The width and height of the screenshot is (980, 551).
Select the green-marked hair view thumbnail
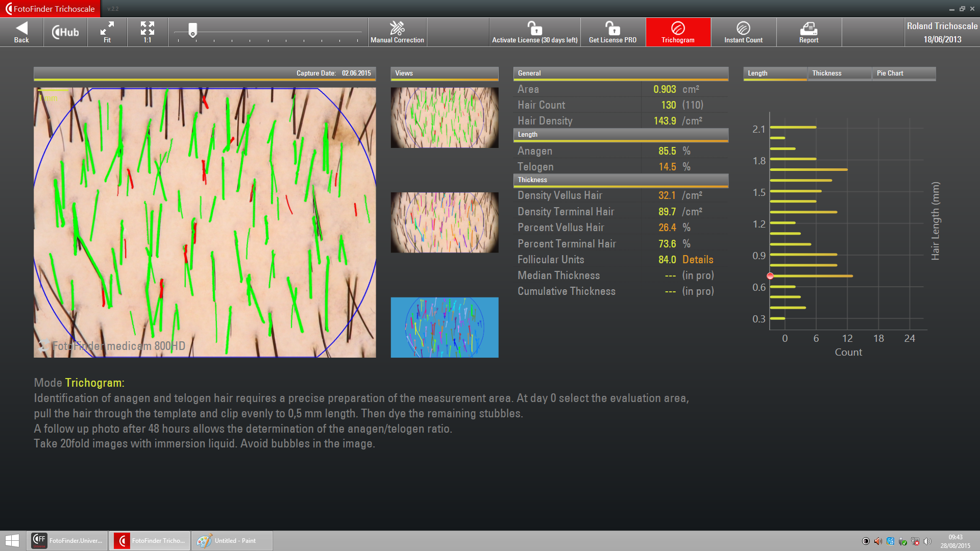[445, 118]
